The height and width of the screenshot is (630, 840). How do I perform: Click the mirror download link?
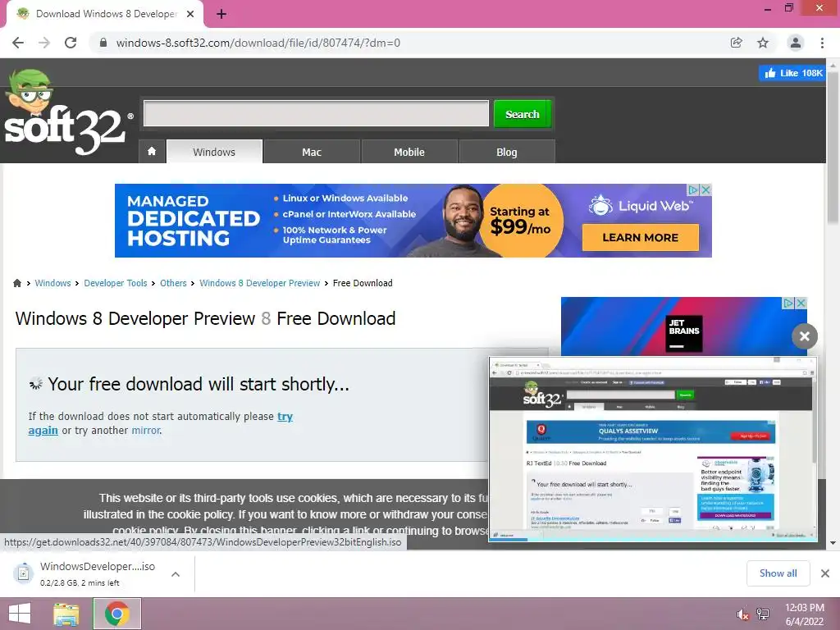[145, 430]
